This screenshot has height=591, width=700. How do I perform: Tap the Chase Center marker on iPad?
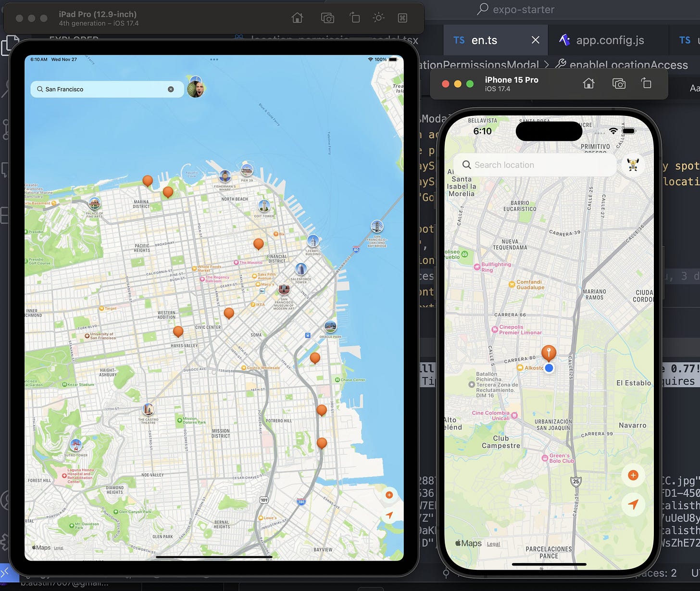[337, 380]
